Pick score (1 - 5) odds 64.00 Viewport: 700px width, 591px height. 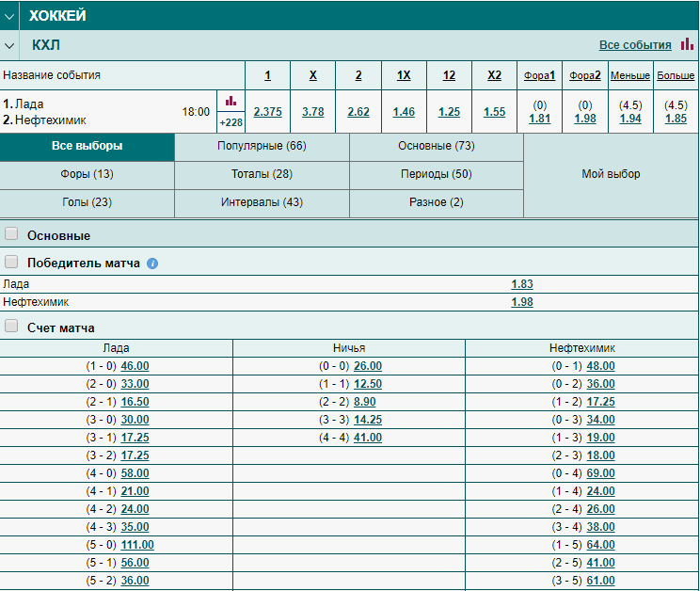point(600,545)
